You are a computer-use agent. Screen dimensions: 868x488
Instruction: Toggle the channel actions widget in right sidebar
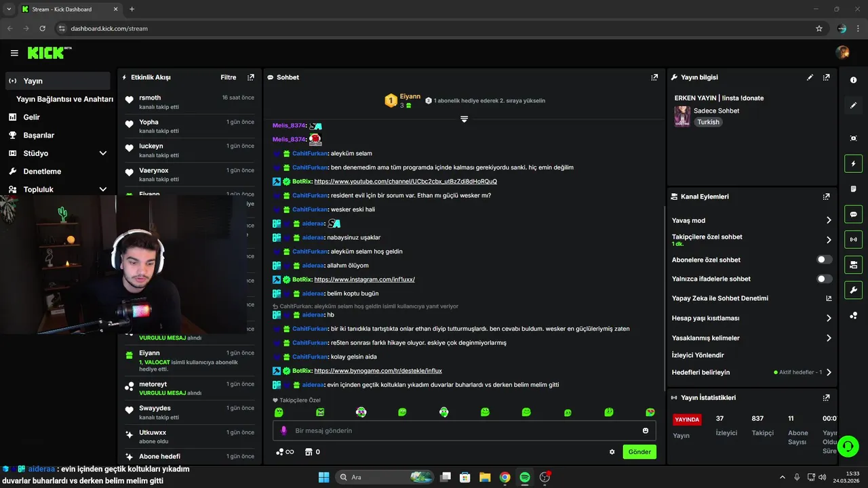[x=853, y=264]
